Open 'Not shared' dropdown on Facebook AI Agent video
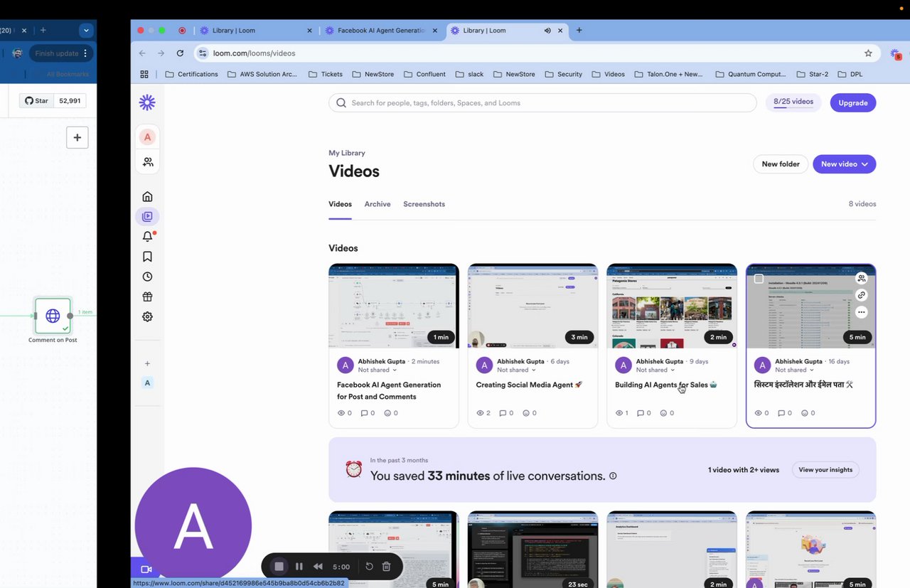Viewport: 910px width, 588px height. [x=378, y=370]
